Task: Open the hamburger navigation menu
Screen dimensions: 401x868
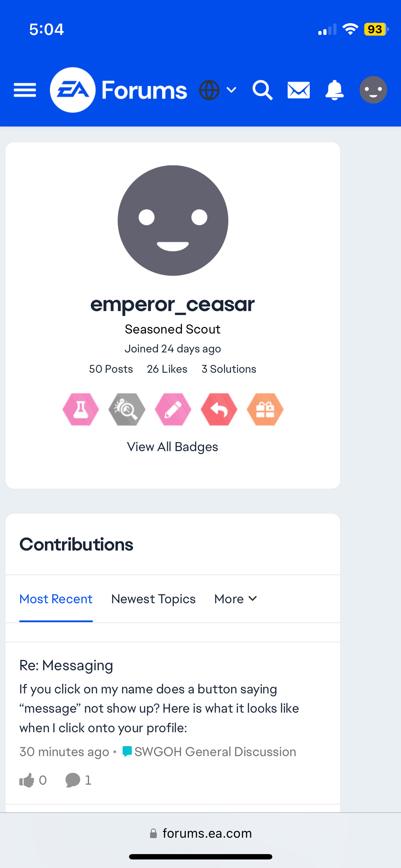Action: coord(25,90)
